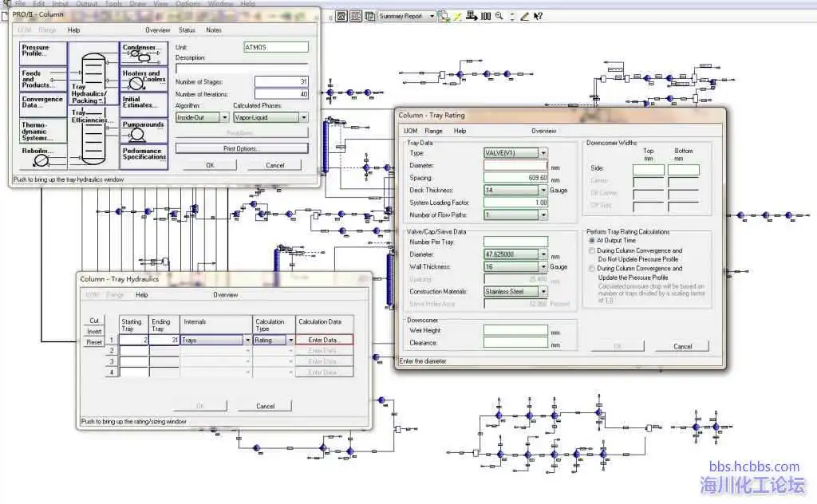Open valve Diameter 47.625000 dropdown

click(543, 254)
